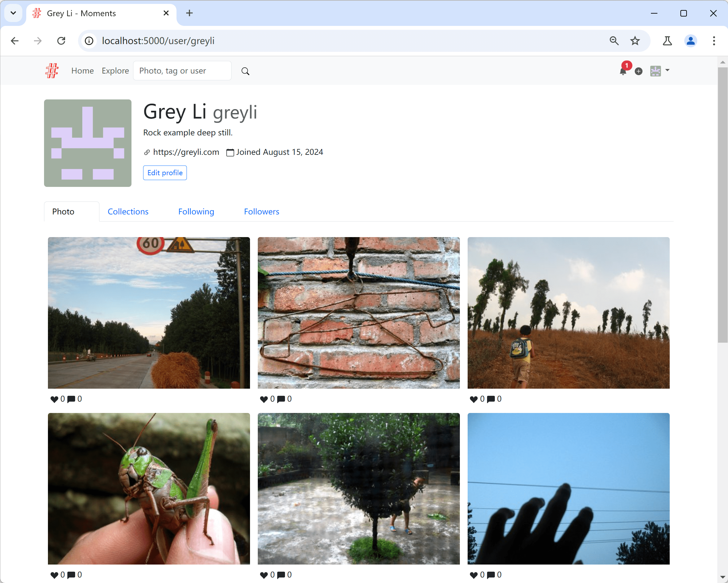Open the road with speed sign photo
This screenshot has height=583, width=728.
coord(149,313)
